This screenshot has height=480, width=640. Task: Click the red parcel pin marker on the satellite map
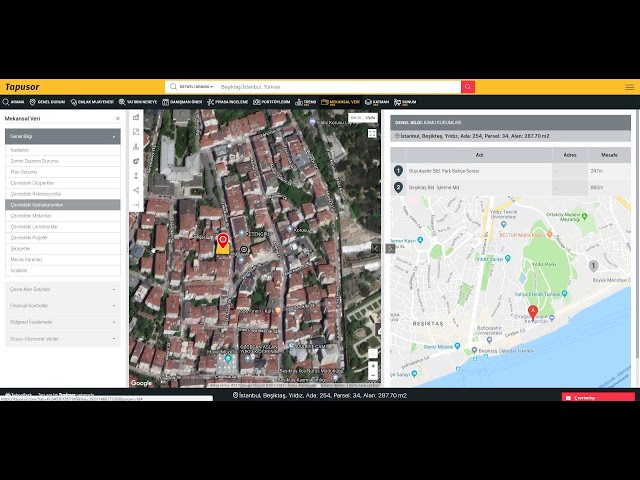[222, 241]
